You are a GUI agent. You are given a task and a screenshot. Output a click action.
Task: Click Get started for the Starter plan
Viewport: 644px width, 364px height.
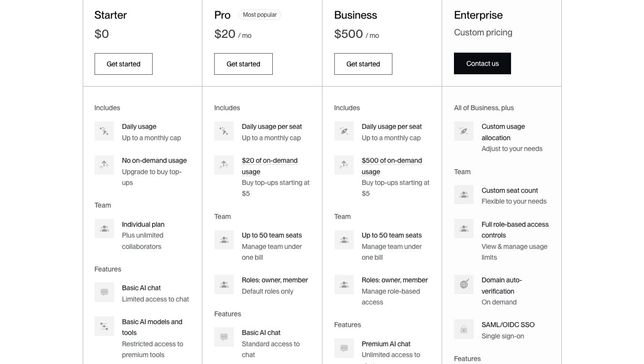(x=123, y=64)
